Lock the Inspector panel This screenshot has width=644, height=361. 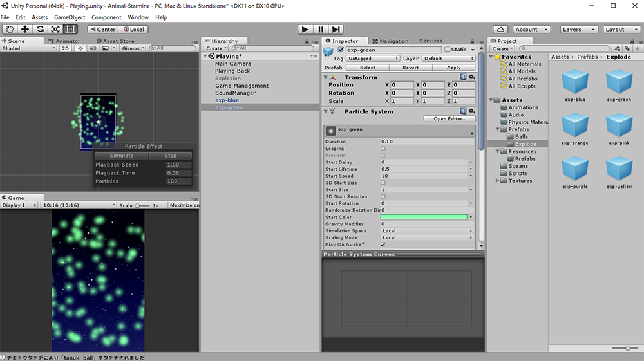472,41
